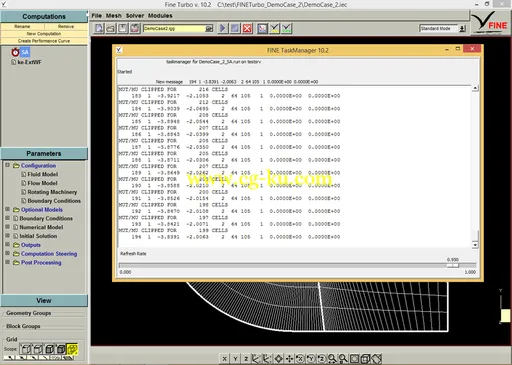The image size is (512, 365).
Task: Select the fourth Grid Scope button
Action: 61,349
